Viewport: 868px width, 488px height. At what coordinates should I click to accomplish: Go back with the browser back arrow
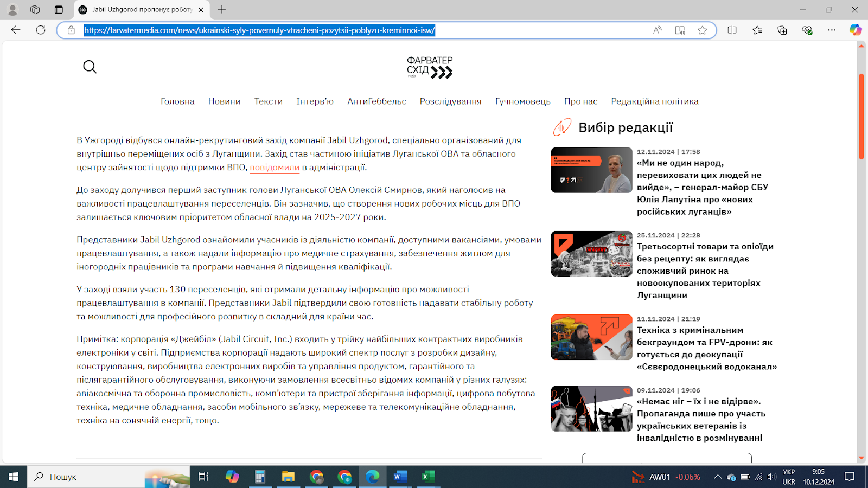click(x=16, y=30)
